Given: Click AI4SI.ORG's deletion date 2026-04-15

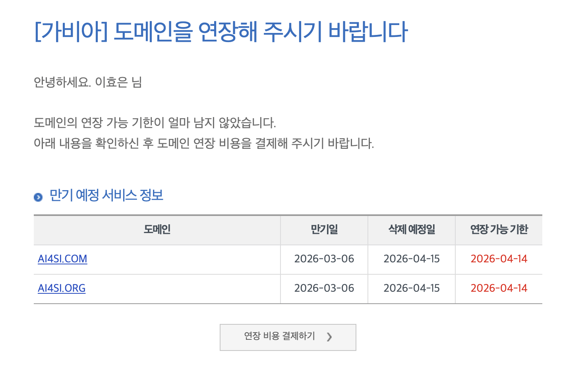Looking at the screenshot, I should [412, 288].
